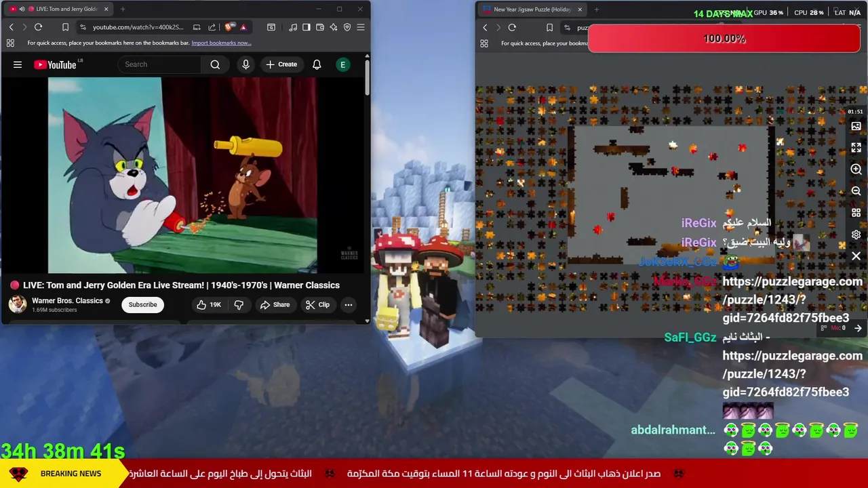Go to YouTube home via logo
The height and width of the screenshot is (488, 868).
(55, 64)
